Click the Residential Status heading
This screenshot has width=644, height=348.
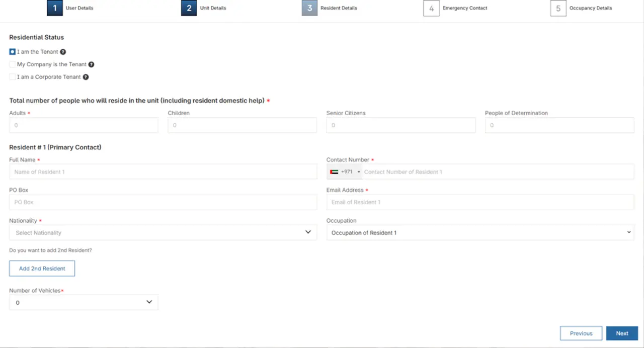coord(37,37)
